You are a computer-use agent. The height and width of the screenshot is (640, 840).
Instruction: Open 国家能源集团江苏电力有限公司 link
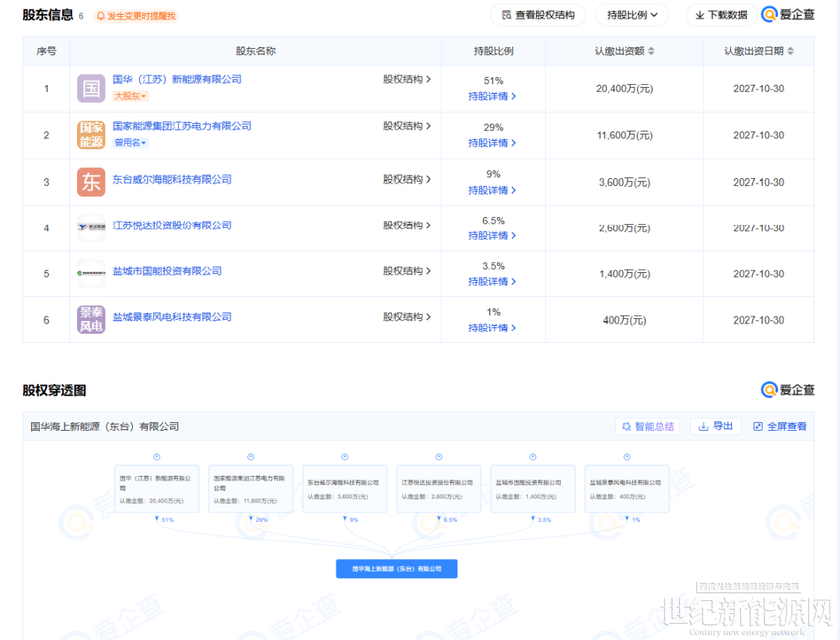pyautogui.click(x=182, y=126)
